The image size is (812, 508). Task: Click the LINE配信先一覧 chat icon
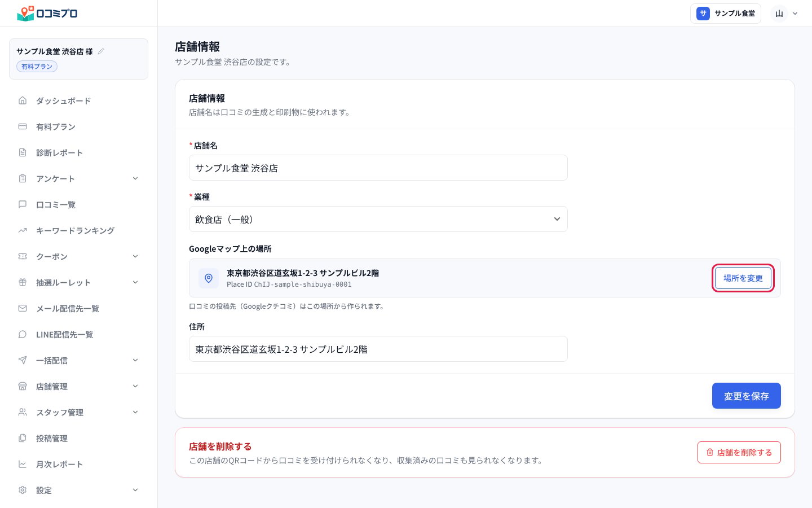click(x=23, y=334)
